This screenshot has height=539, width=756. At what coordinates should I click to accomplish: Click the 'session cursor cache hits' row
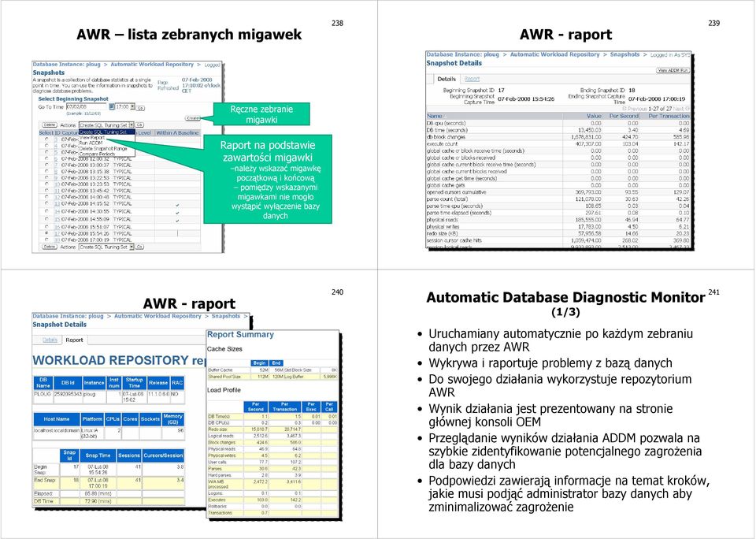[558, 240]
